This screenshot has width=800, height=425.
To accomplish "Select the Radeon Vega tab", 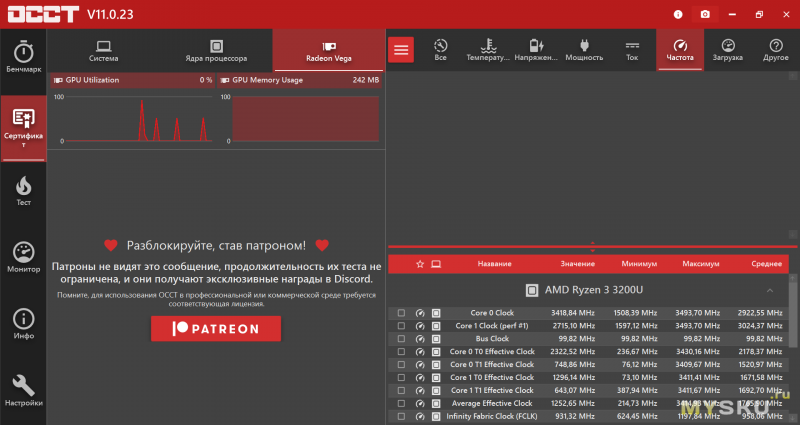I will coord(329,51).
